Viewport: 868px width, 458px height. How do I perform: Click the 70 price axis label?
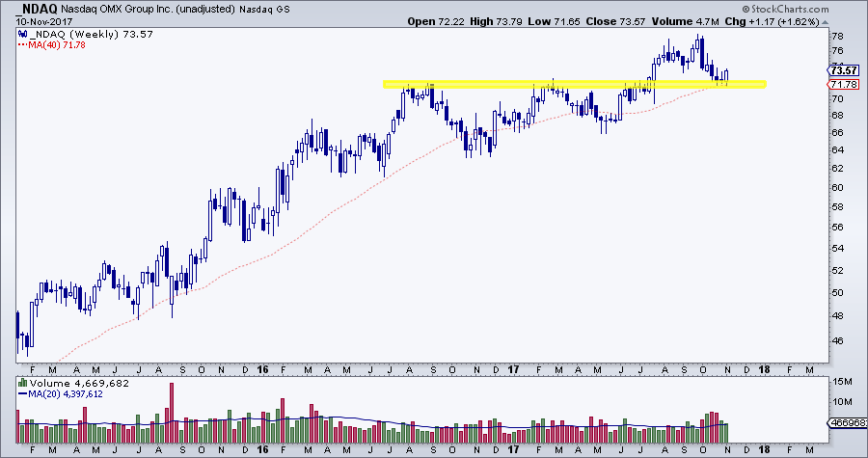point(837,99)
